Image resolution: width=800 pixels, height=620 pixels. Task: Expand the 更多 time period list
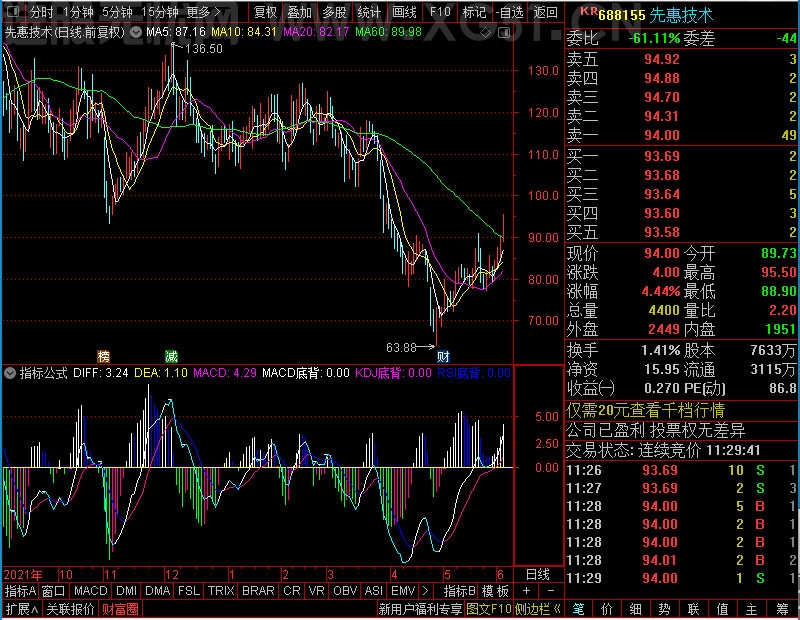tap(204, 11)
